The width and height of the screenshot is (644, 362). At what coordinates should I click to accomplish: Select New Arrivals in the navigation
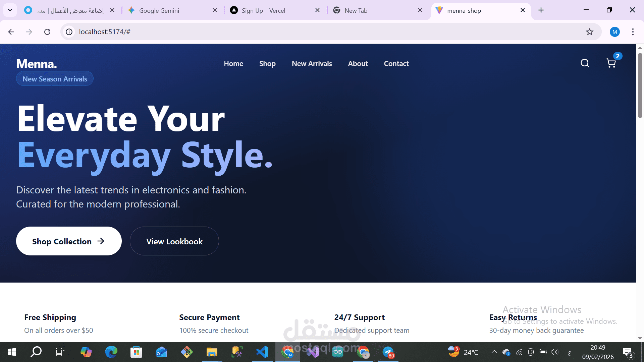point(312,63)
